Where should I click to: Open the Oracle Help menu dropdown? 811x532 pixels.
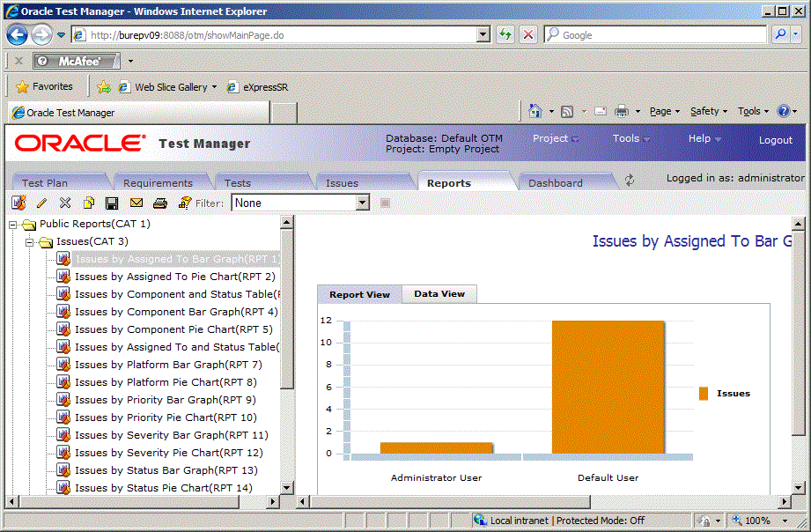pyautogui.click(x=704, y=138)
